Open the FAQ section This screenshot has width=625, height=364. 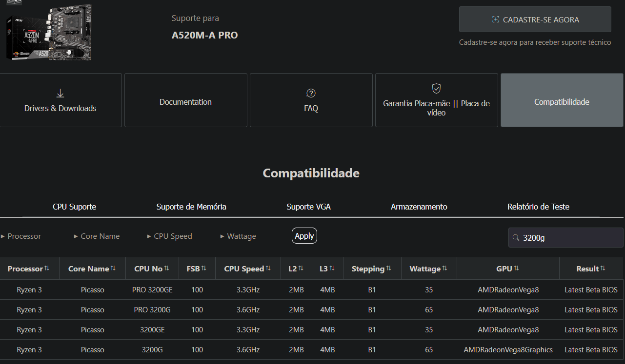tap(311, 100)
